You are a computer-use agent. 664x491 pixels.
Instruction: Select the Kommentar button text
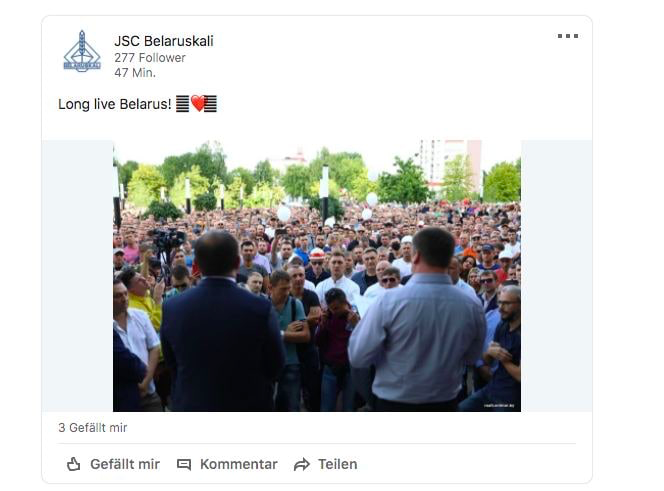pyautogui.click(x=239, y=464)
